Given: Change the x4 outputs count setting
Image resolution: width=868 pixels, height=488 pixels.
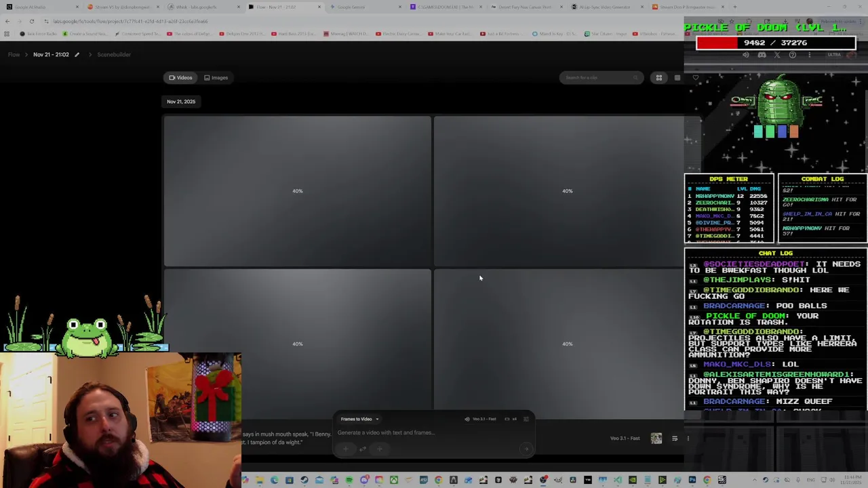Looking at the screenshot, I should click(511, 419).
